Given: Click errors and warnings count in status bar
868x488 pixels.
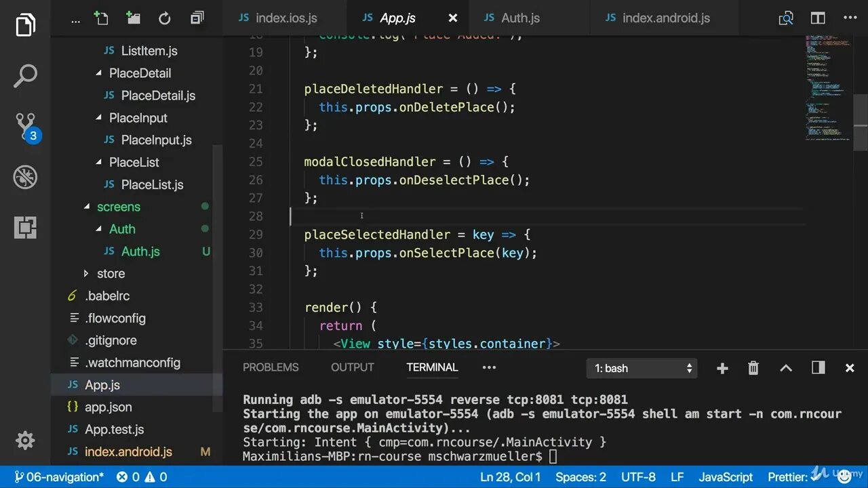Looking at the screenshot, I should (142, 477).
